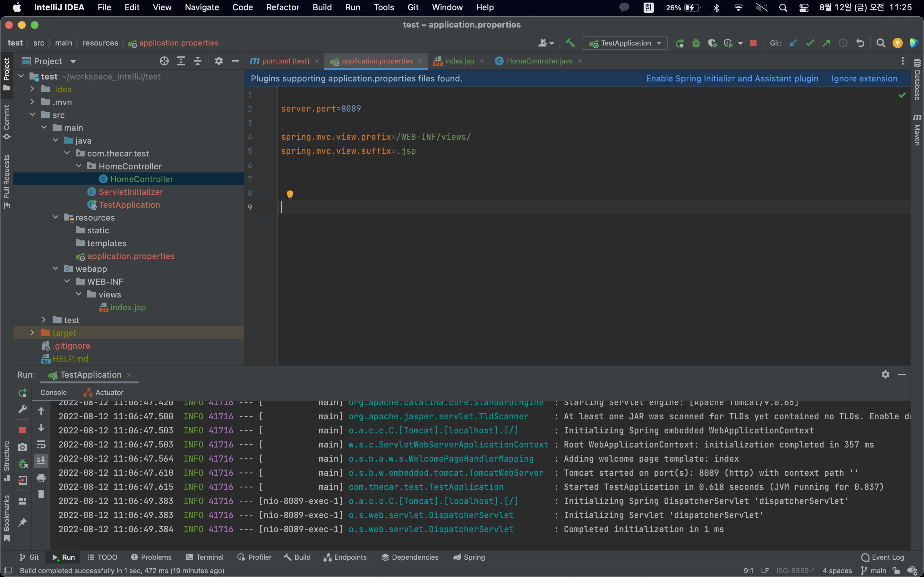
Task: Click the clear console trash icon
Action: coord(41,494)
